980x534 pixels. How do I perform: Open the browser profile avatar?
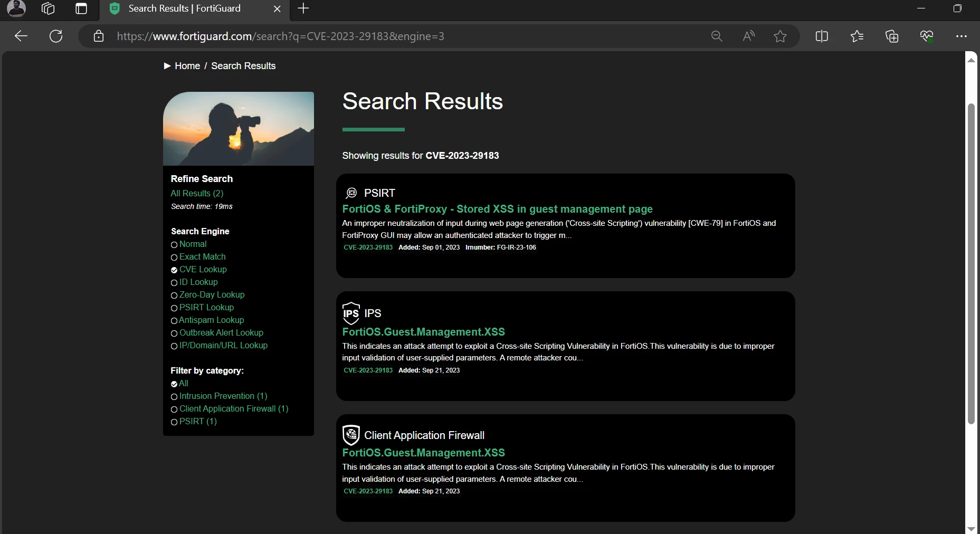click(x=16, y=8)
